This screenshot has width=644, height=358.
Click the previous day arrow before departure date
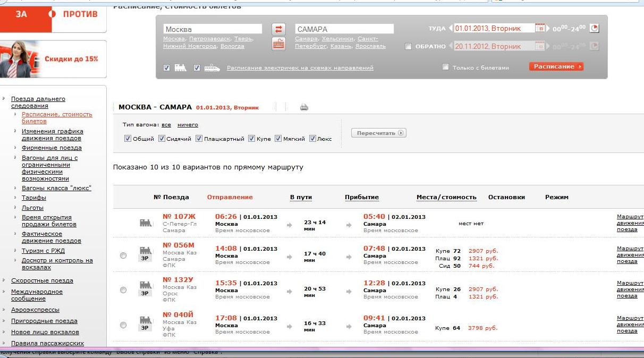click(451, 29)
